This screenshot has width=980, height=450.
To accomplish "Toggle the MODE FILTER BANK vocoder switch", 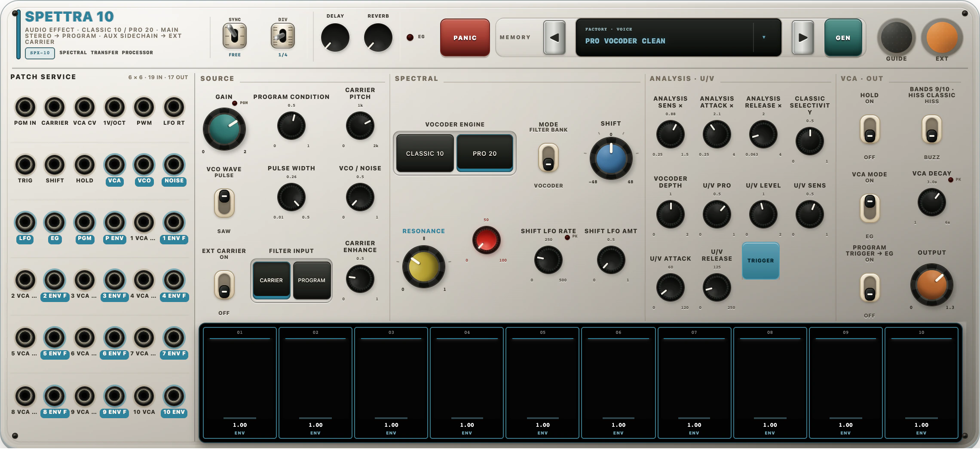I will click(548, 157).
